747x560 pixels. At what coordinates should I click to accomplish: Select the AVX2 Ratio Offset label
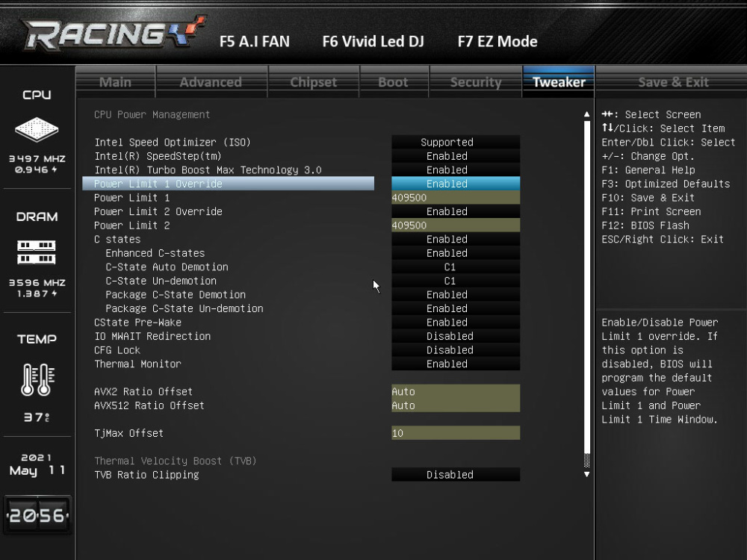[143, 391]
